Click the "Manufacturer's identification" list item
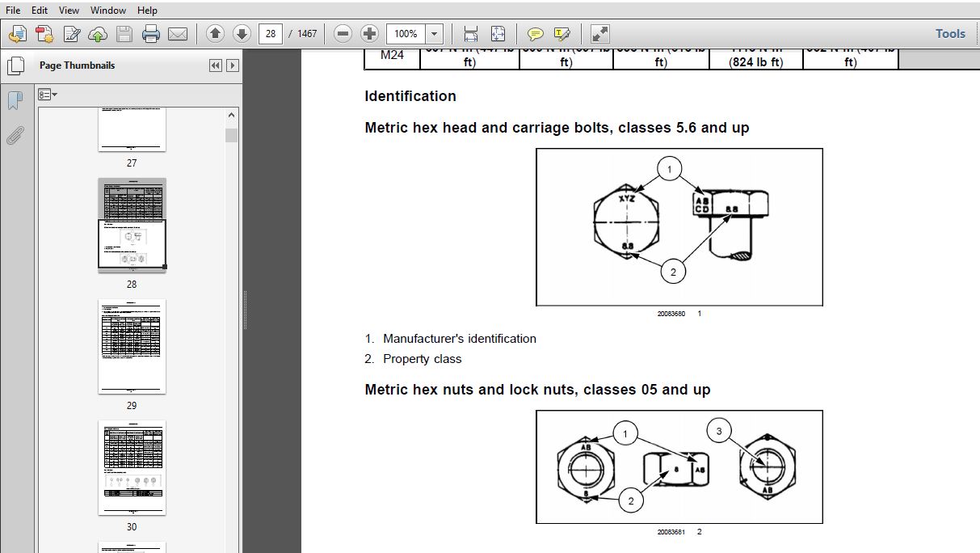980x553 pixels. tap(460, 339)
